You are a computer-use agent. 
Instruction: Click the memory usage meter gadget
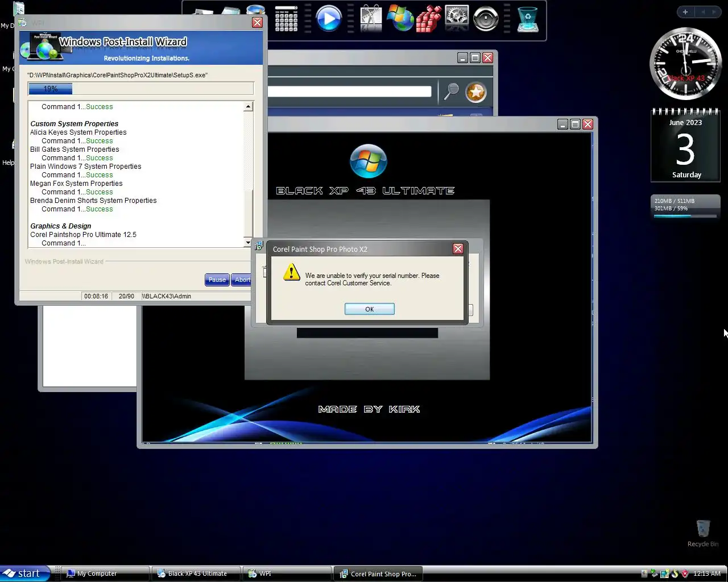coord(685,207)
